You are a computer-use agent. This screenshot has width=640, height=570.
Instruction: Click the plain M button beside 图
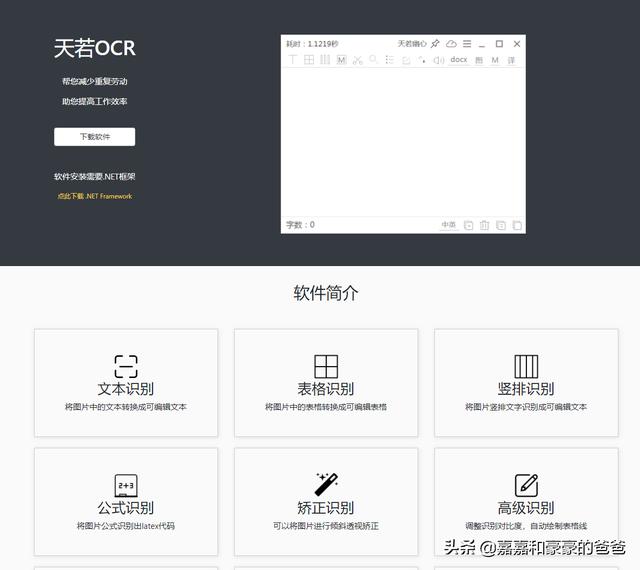pyautogui.click(x=495, y=60)
